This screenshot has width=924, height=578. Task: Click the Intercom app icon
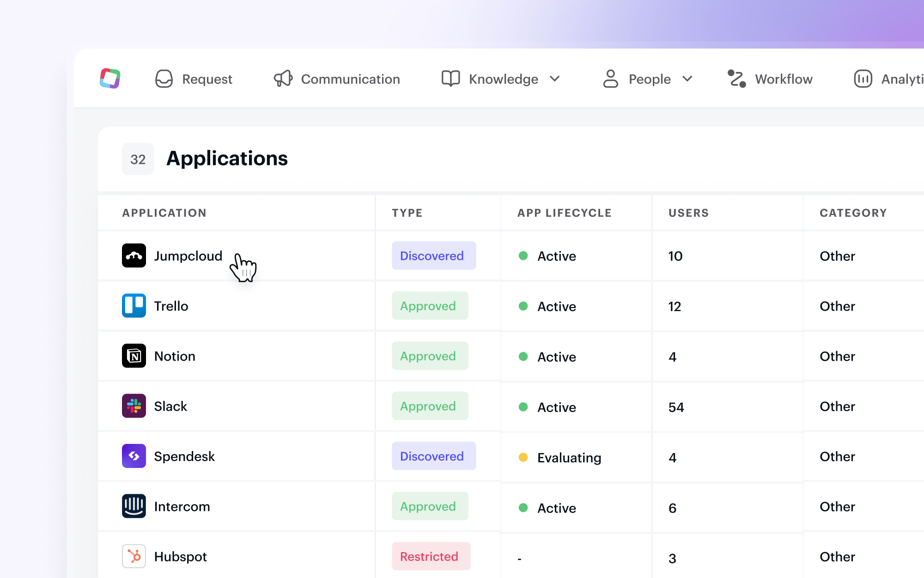click(x=134, y=506)
